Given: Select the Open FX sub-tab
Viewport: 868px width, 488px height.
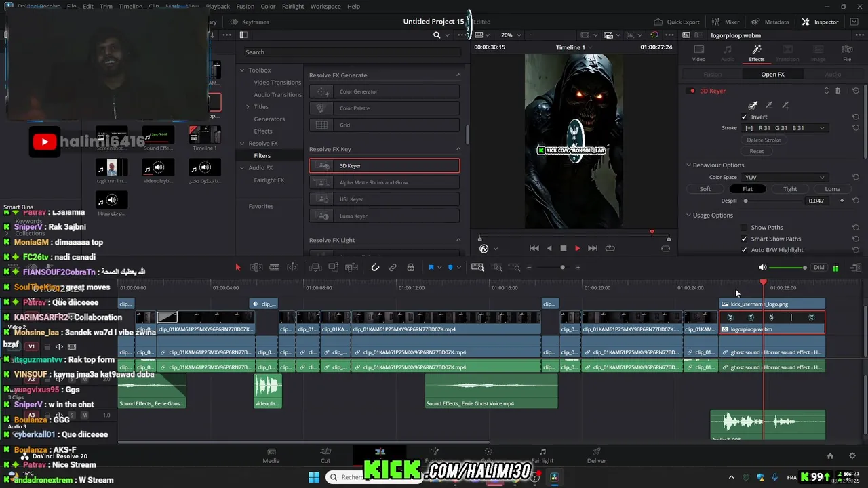Looking at the screenshot, I should 772,75.
